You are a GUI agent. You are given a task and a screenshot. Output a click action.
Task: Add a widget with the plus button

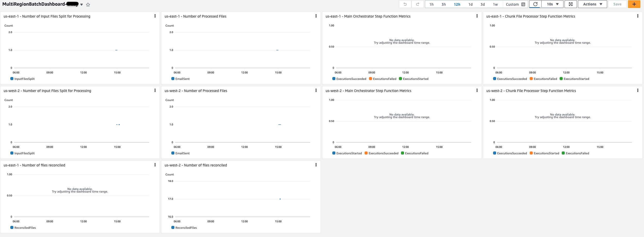634,4
